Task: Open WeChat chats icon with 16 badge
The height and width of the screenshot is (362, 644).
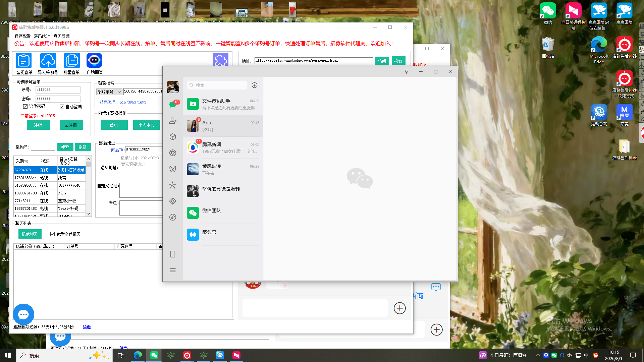Action: [x=173, y=104]
